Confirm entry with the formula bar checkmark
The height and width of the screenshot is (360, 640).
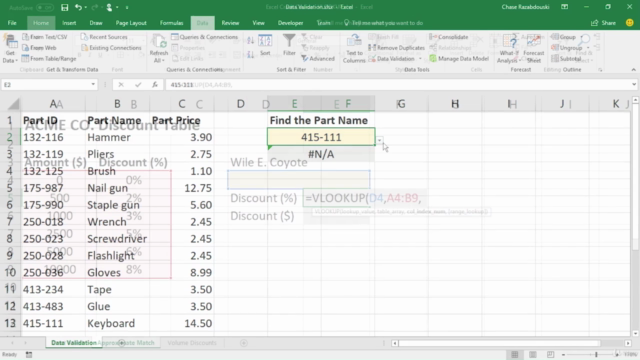(x=138, y=84)
